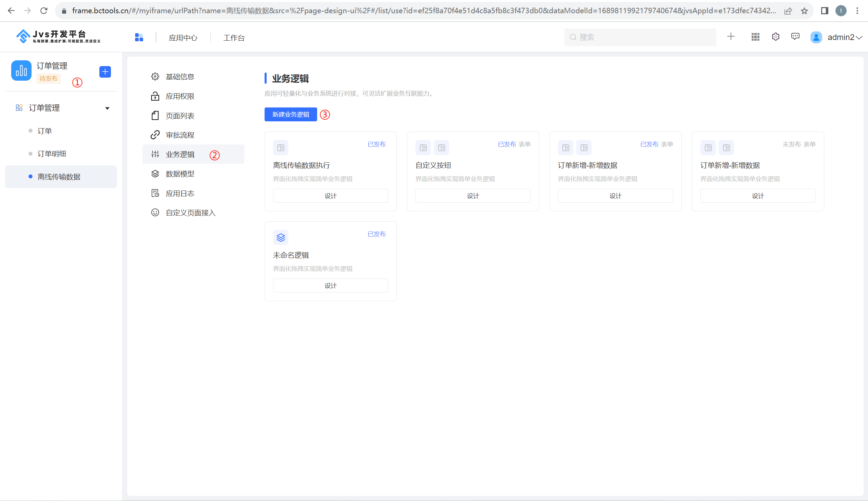Open 数据模型 via its layers icon
This screenshot has width=868, height=501.
155,174
